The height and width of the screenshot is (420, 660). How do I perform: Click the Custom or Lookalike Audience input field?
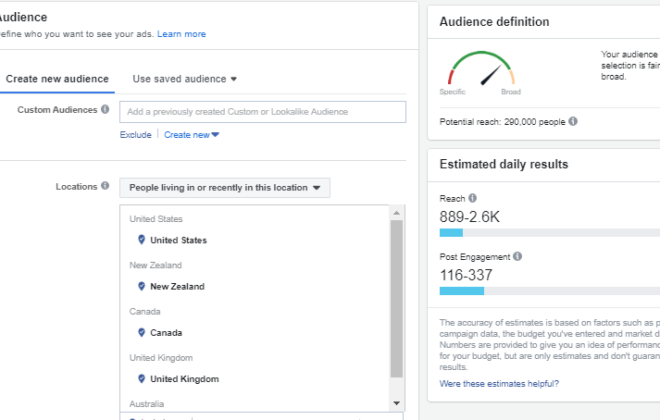263,112
